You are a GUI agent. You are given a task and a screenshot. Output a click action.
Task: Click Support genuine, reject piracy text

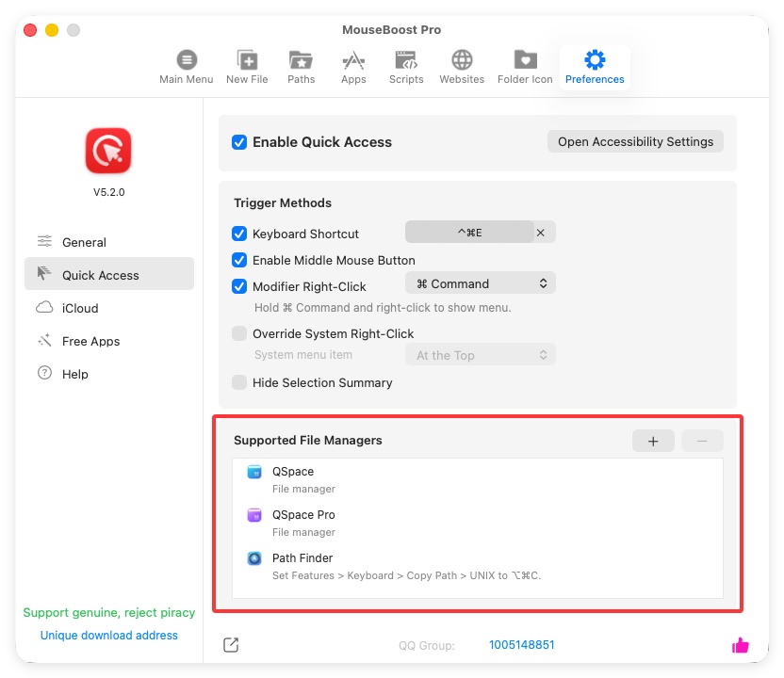109,612
